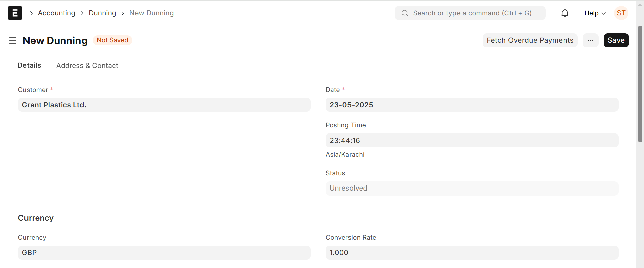Click the Conversion Rate input field
The image size is (644, 268).
[472, 253]
